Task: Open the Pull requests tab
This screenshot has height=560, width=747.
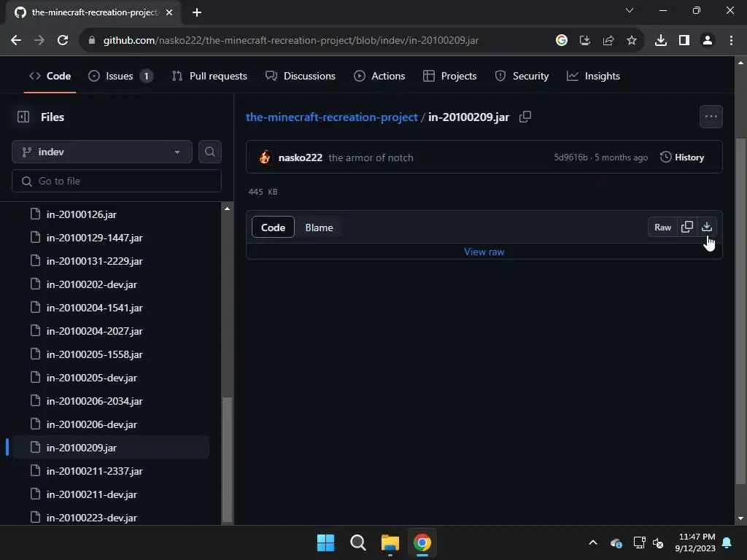Action: tap(209, 76)
